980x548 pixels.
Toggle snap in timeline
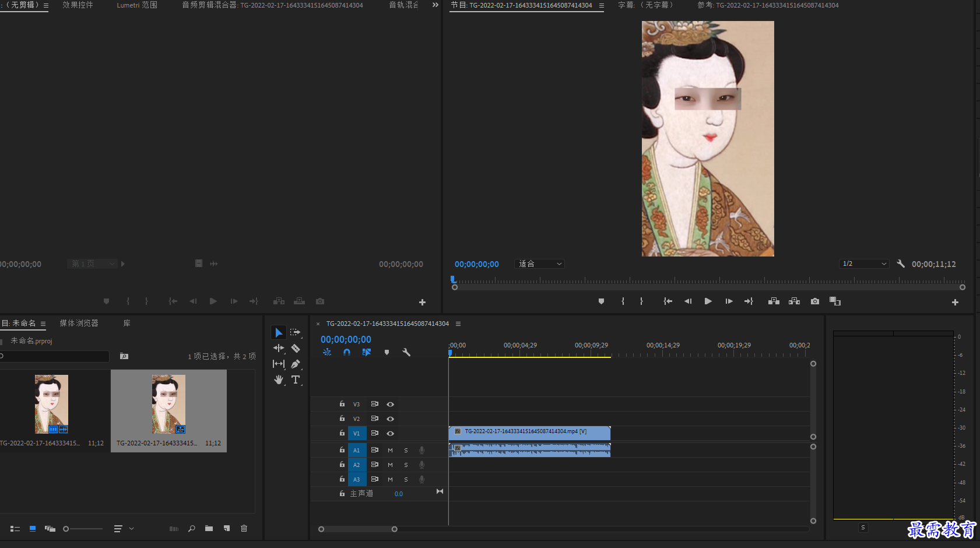[347, 352]
